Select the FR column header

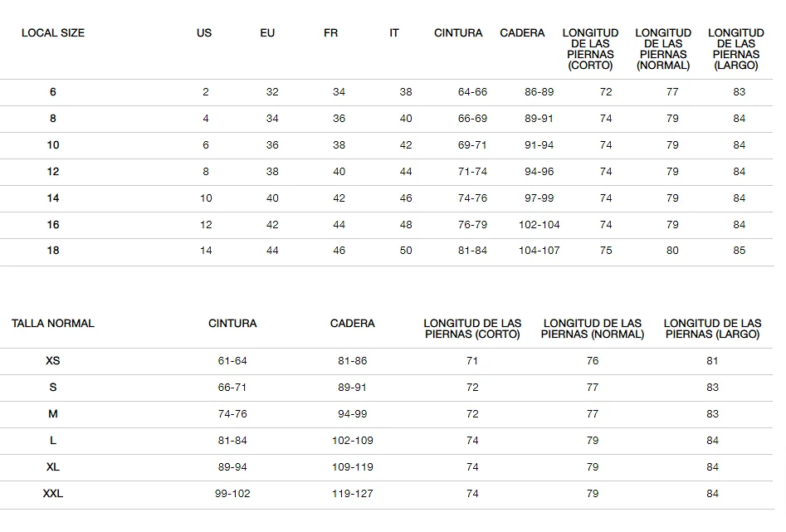click(330, 33)
